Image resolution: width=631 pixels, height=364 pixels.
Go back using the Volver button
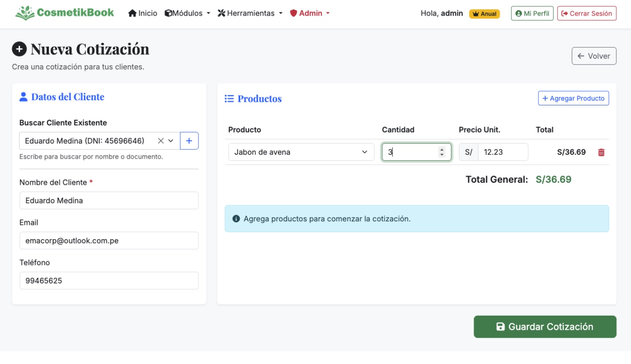click(x=594, y=56)
